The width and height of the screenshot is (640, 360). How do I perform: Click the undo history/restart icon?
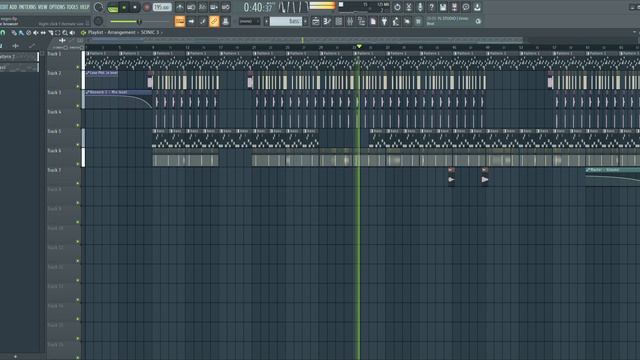click(397, 7)
